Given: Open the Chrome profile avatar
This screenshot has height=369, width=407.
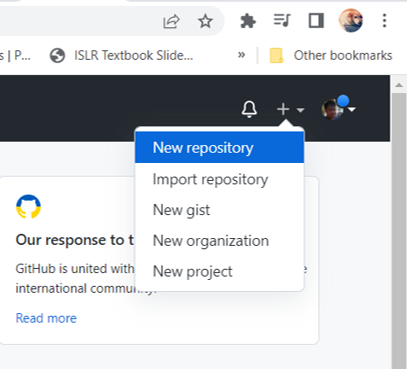Looking at the screenshot, I should tap(351, 21).
